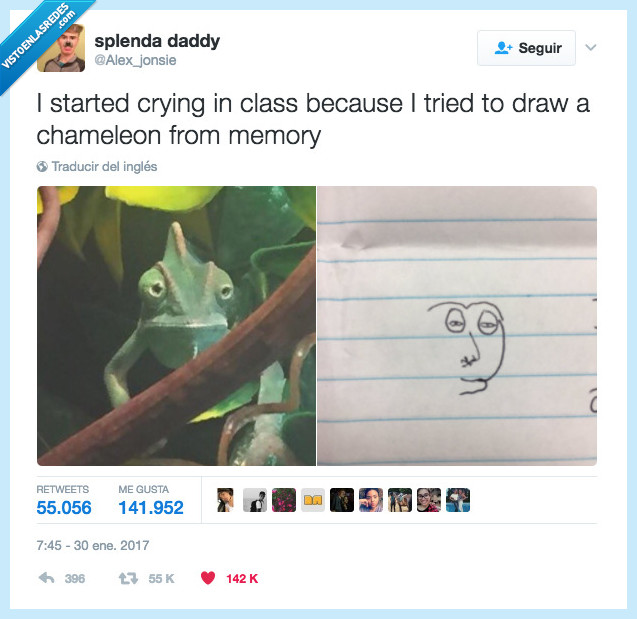Open the face drawing photo
This screenshot has height=619, width=637.
(x=457, y=326)
